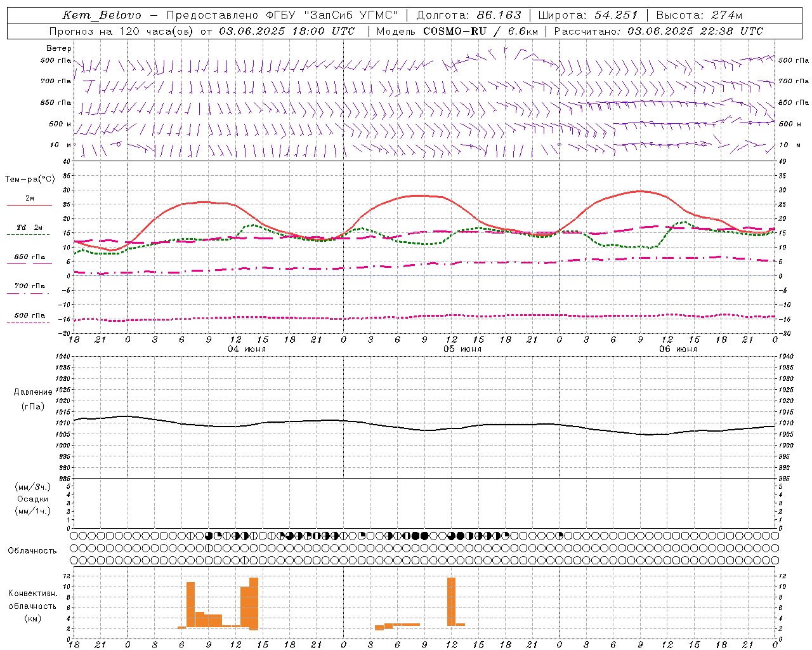Select forecast start time 03.06.2025 18:00 UTC
Image resolution: width=812 pixels, height=650 pixels.
coord(287,31)
